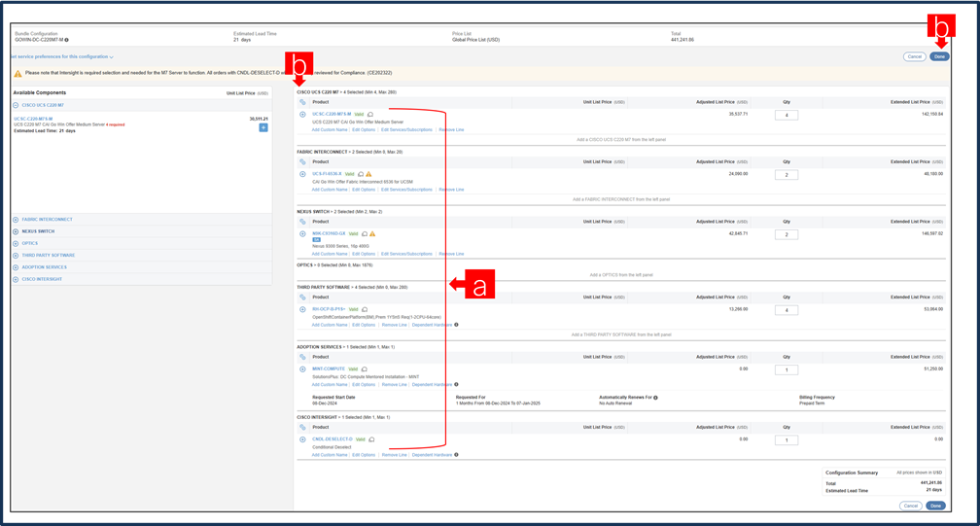The height and width of the screenshot is (526, 980).
Task: Click the comment icon next to MINT-COMPUTE Valid
Action: pos(364,369)
